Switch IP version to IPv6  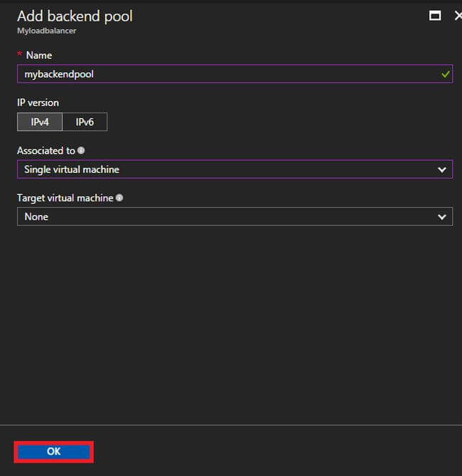point(85,122)
